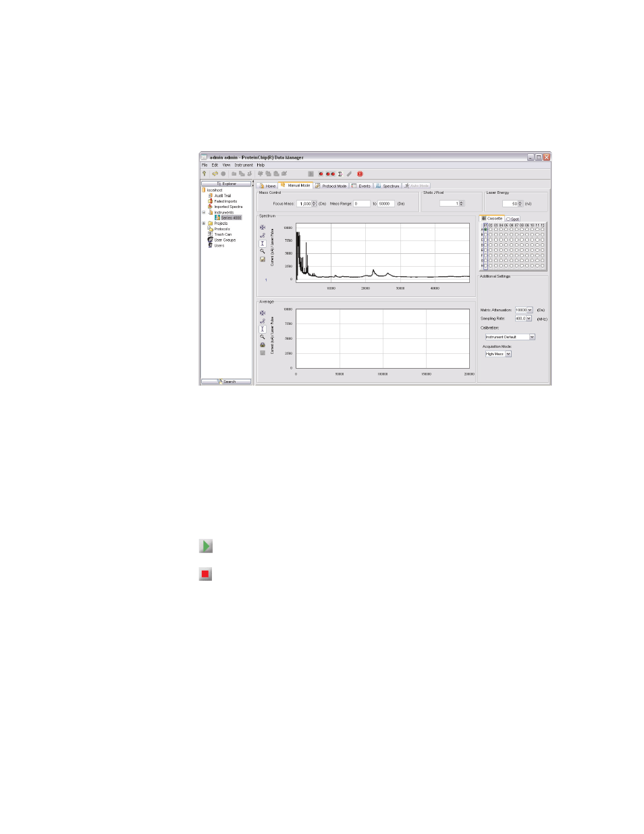This screenshot has width=644, height=834.
Task: Click the link icon in Average panel
Action: point(263,321)
